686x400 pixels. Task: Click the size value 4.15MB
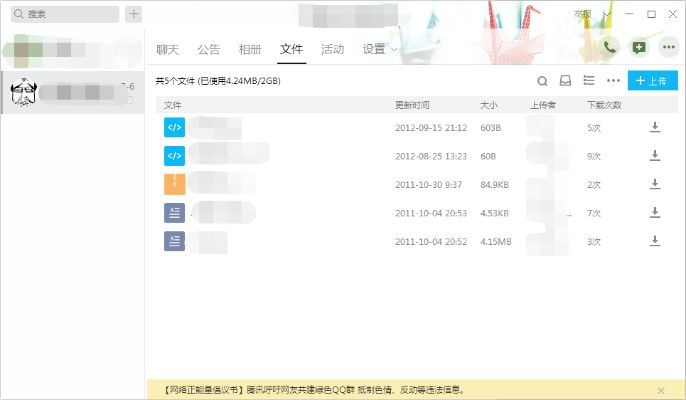click(x=496, y=242)
